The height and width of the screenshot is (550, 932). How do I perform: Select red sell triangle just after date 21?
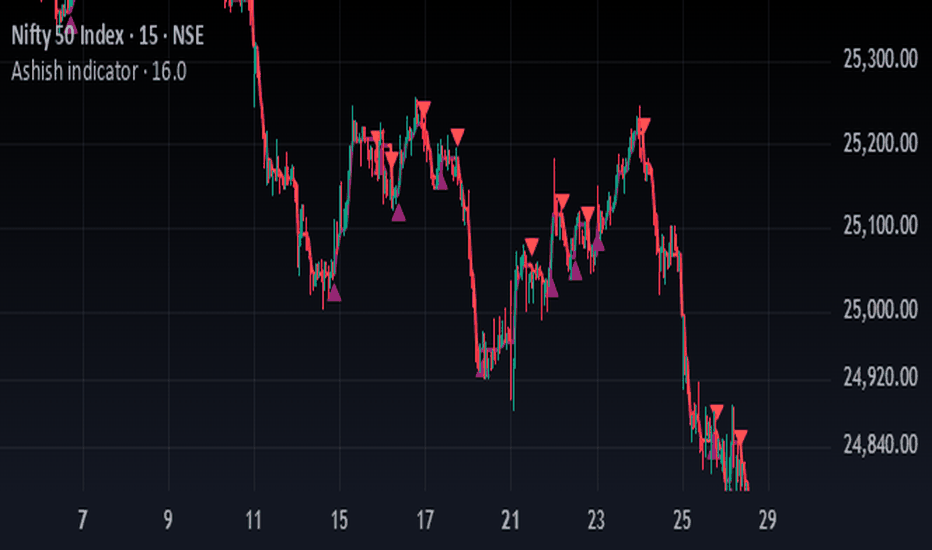tap(531, 246)
